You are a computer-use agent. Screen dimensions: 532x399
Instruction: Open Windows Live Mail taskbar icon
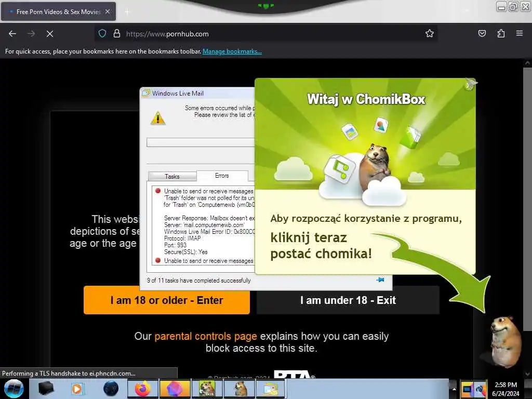[x=271, y=389]
